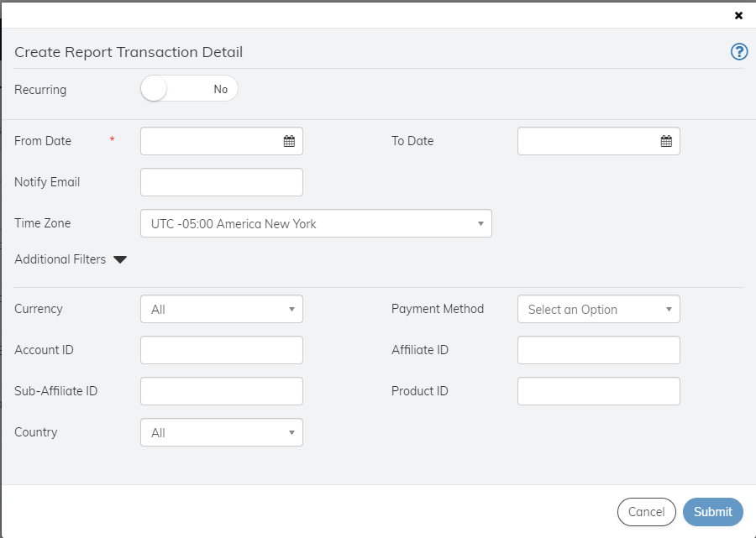Collapse the Additional Filters section arrow
The width and height of the screenshot is (756, 538).
[x=120, y=259]
